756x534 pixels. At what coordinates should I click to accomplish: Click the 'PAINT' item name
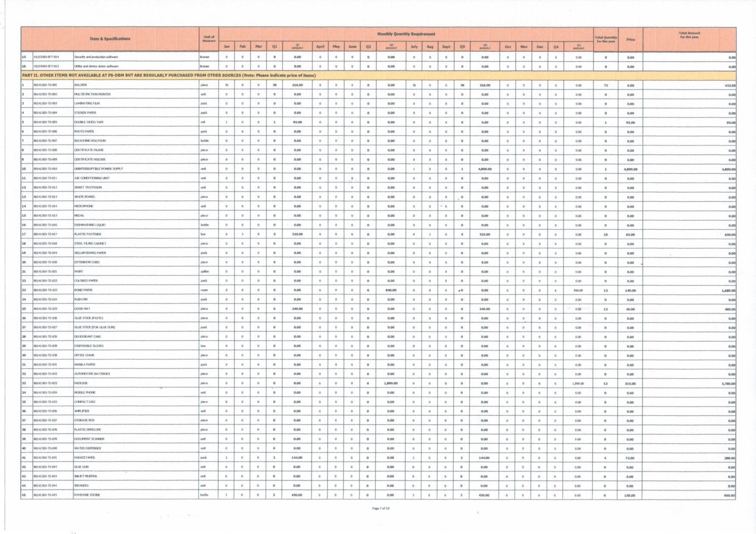coord(78,272)
